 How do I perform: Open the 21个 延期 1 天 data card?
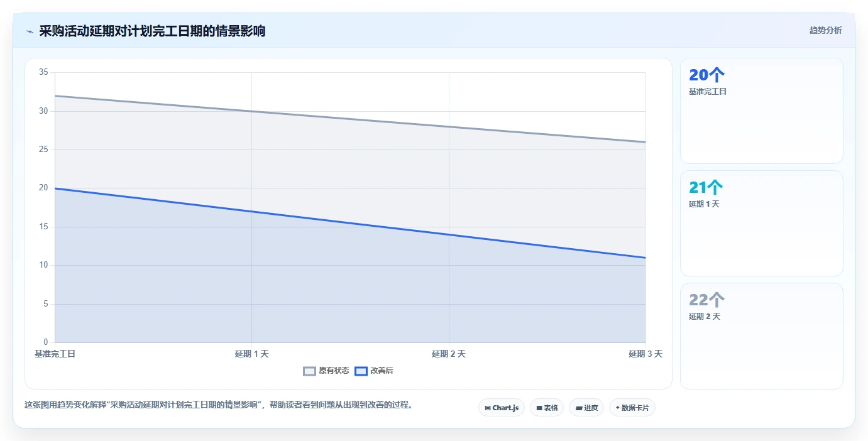click(761, 223)
